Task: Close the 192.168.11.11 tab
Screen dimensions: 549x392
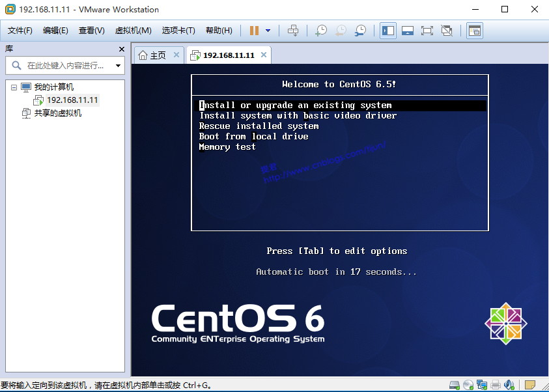Action: click(264, 55)
